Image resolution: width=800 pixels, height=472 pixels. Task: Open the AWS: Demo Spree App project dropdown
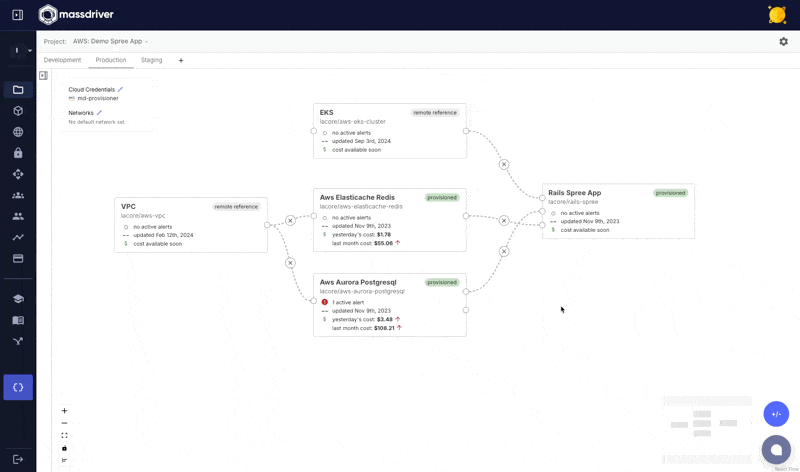click(110, 42)
